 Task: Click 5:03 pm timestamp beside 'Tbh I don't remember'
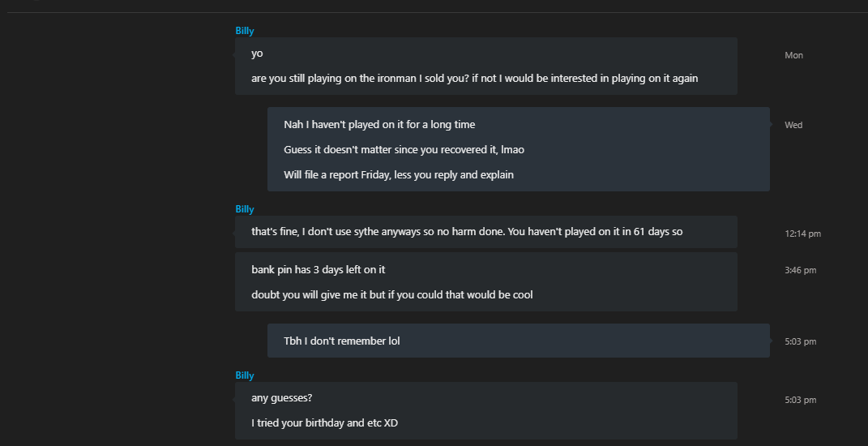[801, 342]
